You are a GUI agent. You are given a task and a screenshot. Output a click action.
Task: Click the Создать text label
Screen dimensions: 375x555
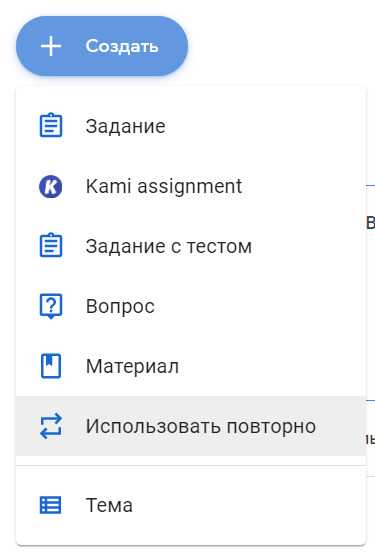[x=122, y=46]
